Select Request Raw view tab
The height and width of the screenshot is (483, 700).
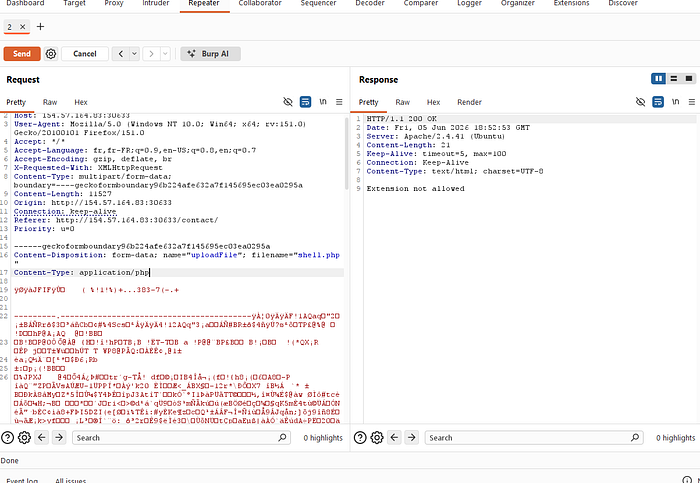[x=50, y=102]
